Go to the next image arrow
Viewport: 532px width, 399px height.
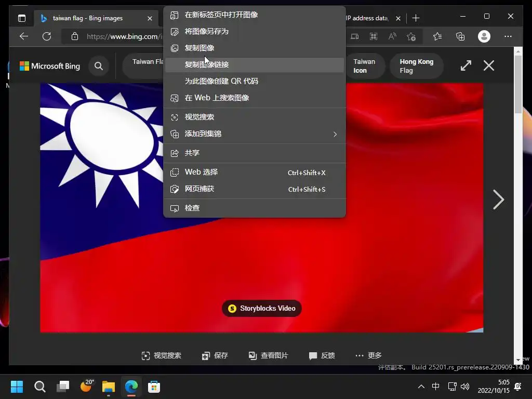498,199
